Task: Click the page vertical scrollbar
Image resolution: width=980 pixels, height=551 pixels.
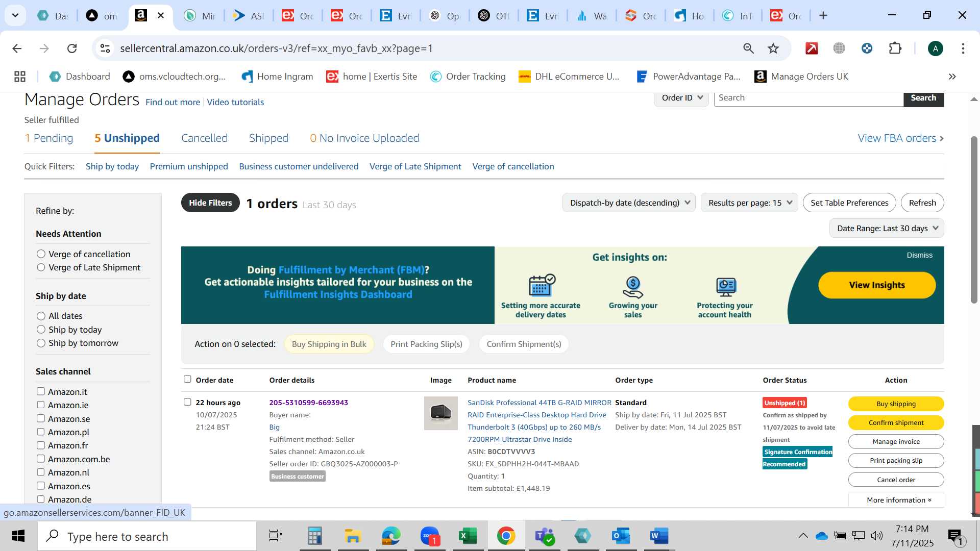Action: [974, 219]
